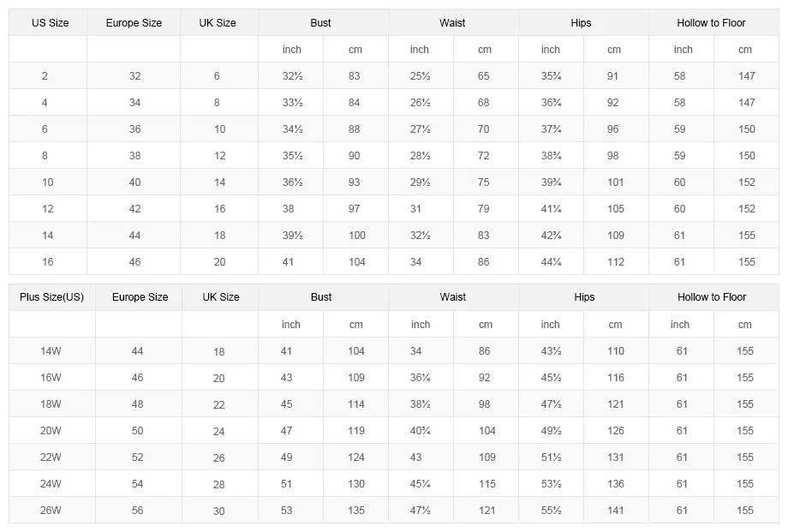Click the 55½ inch hips value
This screenshot has width=788, height=532.
[x=551, y=511]
